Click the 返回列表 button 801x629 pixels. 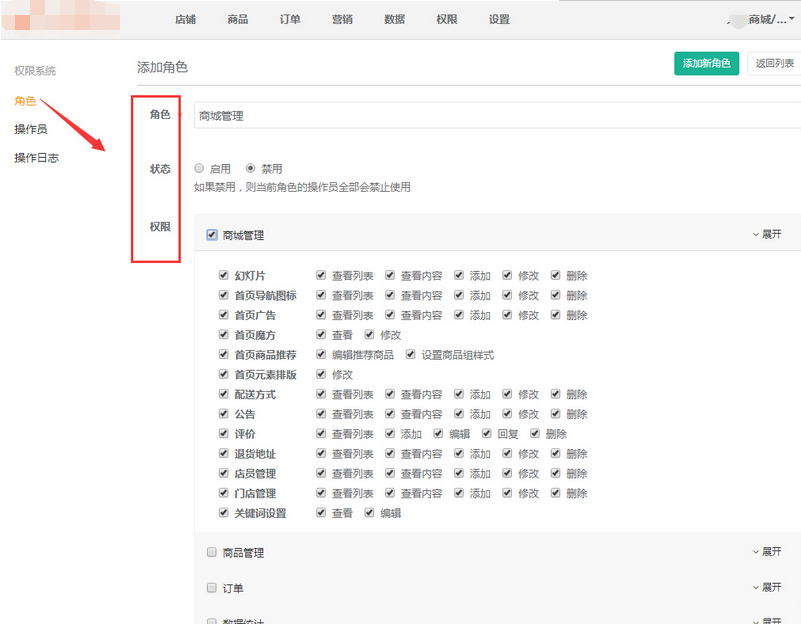774,64
